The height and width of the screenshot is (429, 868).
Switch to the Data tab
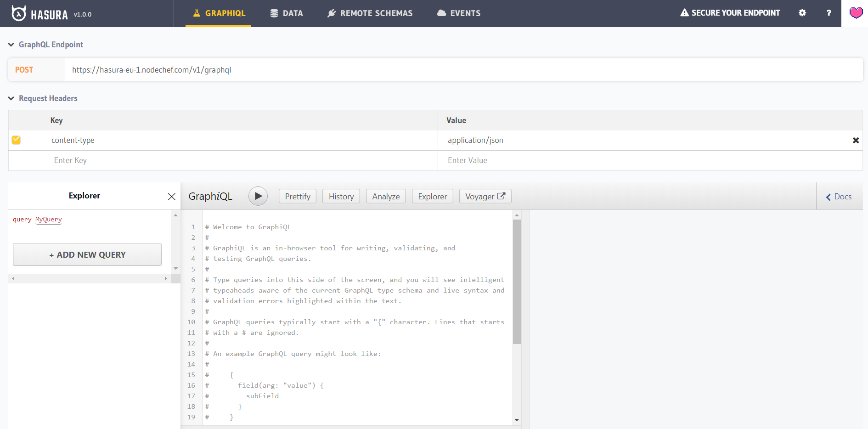(287, 13)
